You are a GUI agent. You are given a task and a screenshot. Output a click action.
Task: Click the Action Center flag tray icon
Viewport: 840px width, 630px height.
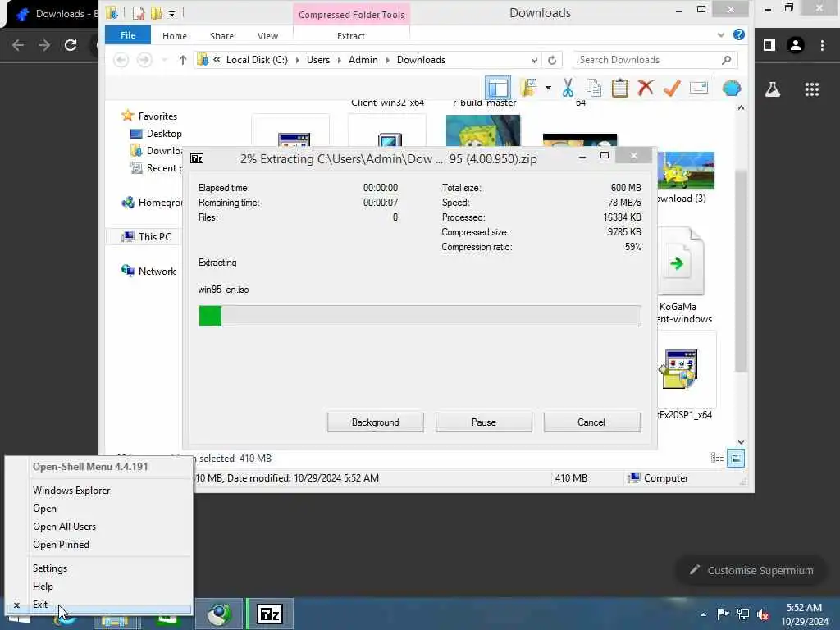[723, 614]
